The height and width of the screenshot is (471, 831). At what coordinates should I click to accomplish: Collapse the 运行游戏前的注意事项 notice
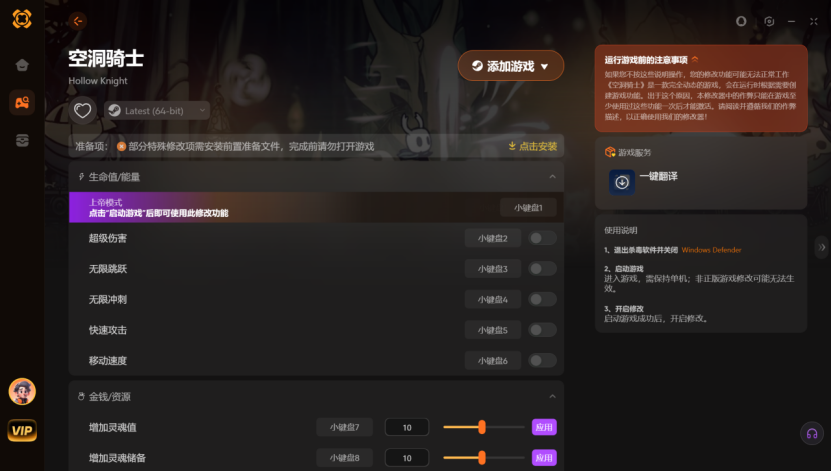[695, 59]
